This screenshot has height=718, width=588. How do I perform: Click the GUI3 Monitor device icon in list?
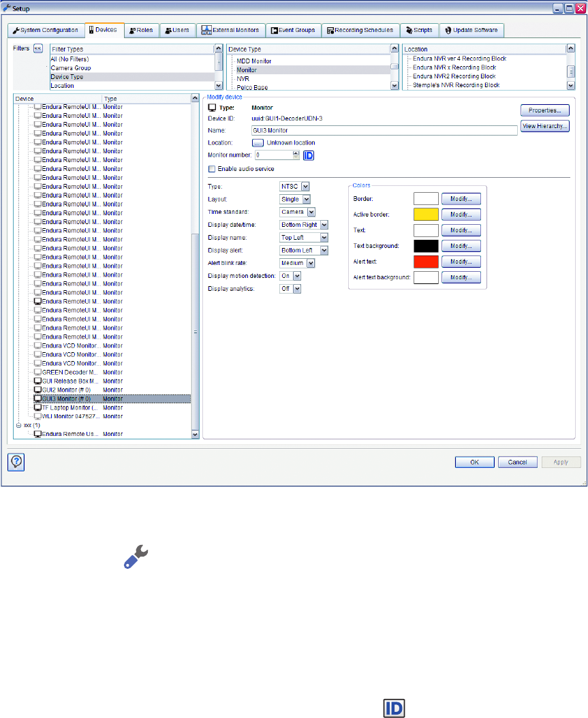click(37, 399)
